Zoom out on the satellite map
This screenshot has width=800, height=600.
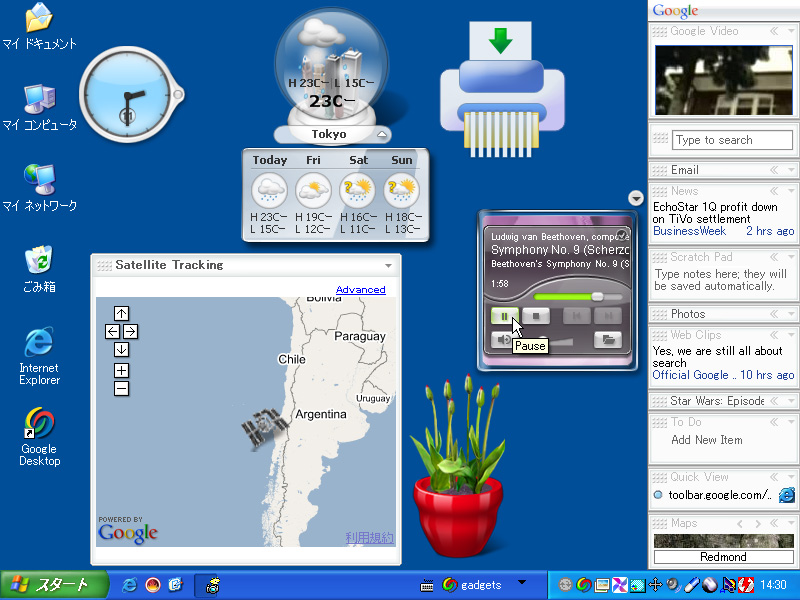click(121, 389)
